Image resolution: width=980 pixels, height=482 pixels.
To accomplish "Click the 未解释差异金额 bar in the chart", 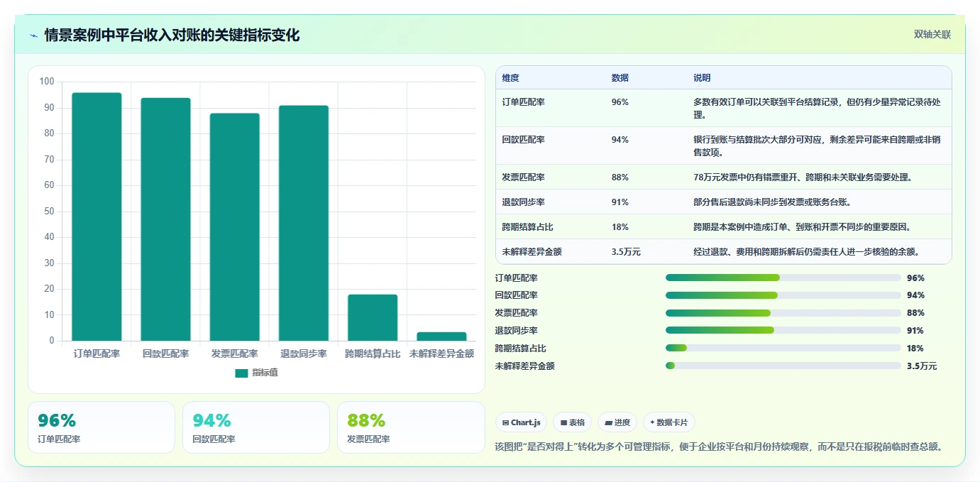I will 441,336.
